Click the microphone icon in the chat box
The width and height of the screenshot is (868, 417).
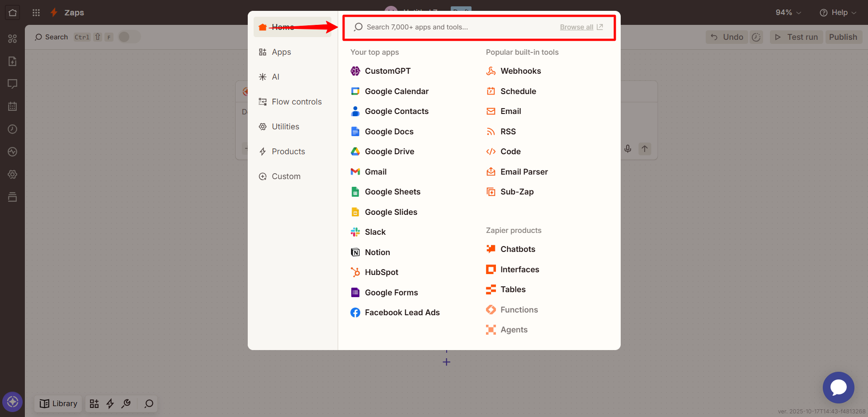click(x=628, y=149)
